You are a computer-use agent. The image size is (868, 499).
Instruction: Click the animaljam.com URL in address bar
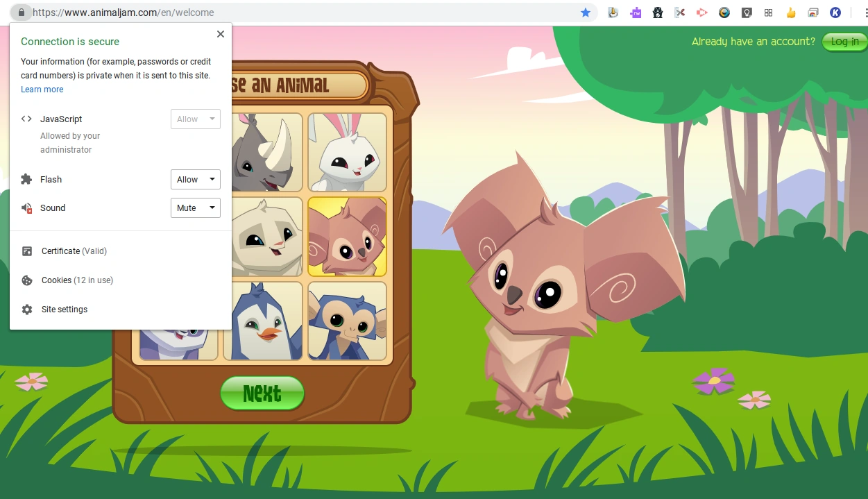(x=123, y=12)
